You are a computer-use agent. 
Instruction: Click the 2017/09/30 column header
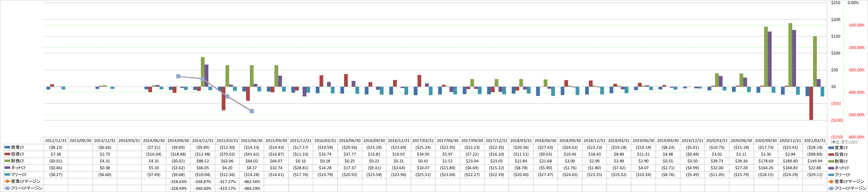pos(472,141)
